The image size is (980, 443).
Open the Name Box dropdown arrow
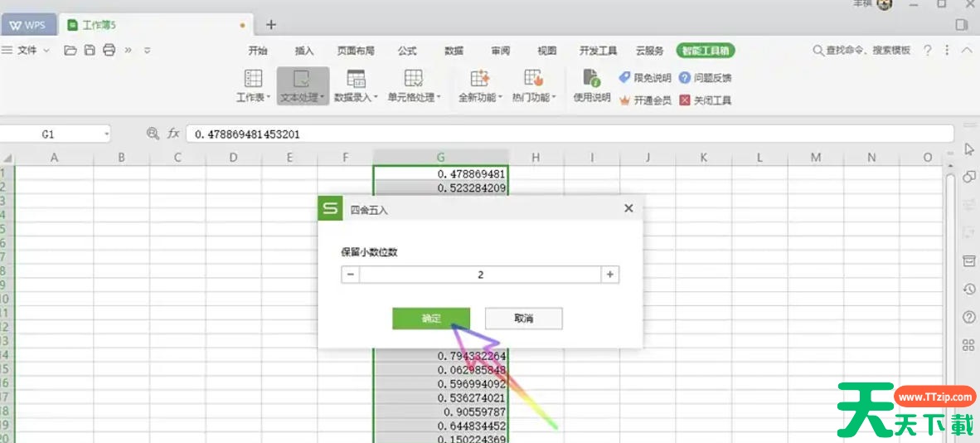106,134
